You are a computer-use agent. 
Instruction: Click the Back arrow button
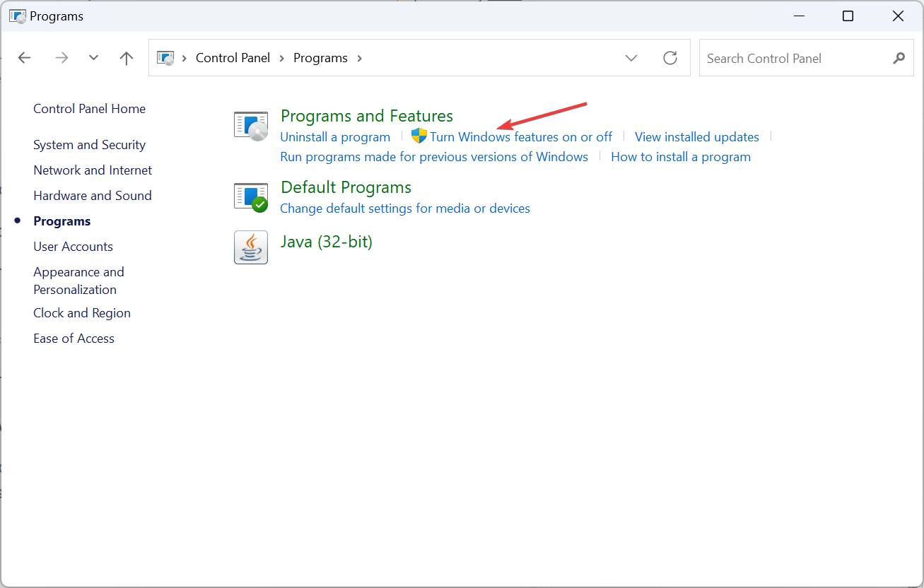(x=25, y=58)
